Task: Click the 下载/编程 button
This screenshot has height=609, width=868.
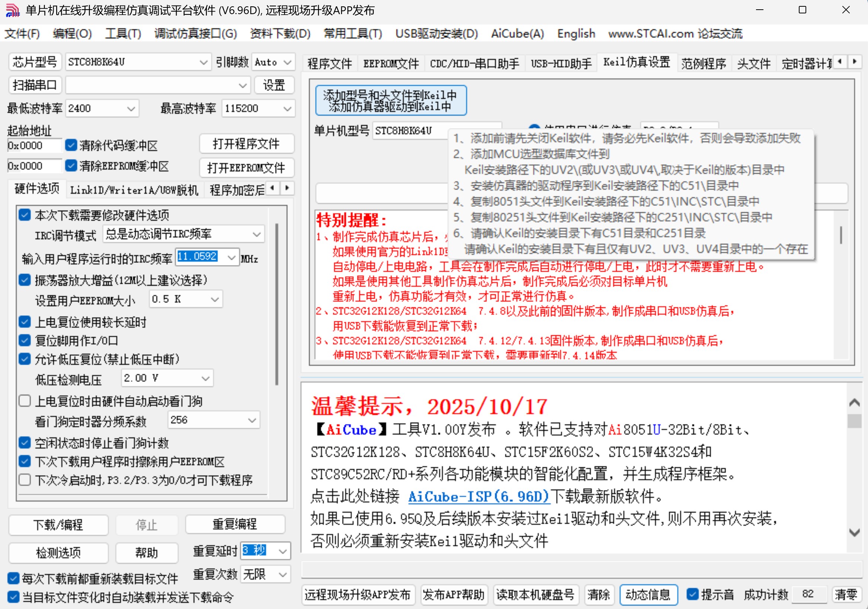Action: click(x=58, y=525)
